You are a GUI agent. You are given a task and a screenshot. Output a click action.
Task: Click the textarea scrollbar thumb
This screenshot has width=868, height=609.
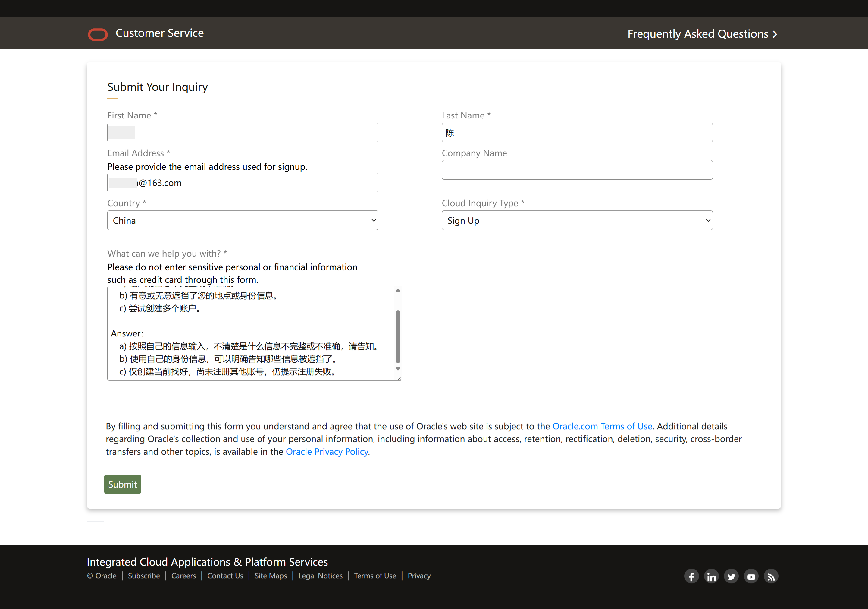398,336
